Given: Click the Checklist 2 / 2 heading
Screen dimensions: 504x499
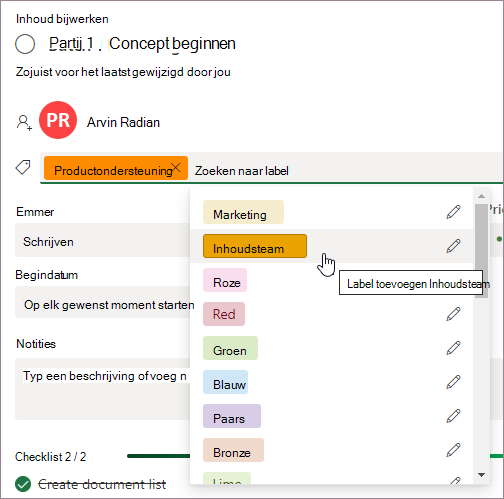Looking at the screenshot, I should point(51,456).
